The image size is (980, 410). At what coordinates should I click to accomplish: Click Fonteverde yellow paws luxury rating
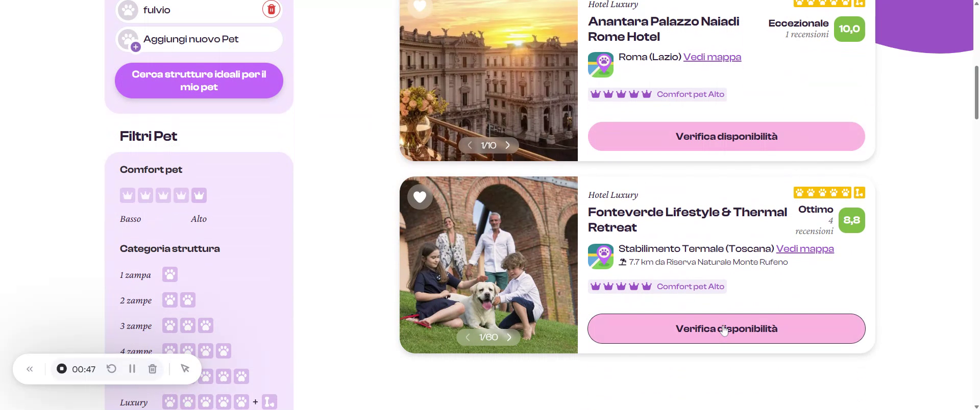(x=829, y=193)
